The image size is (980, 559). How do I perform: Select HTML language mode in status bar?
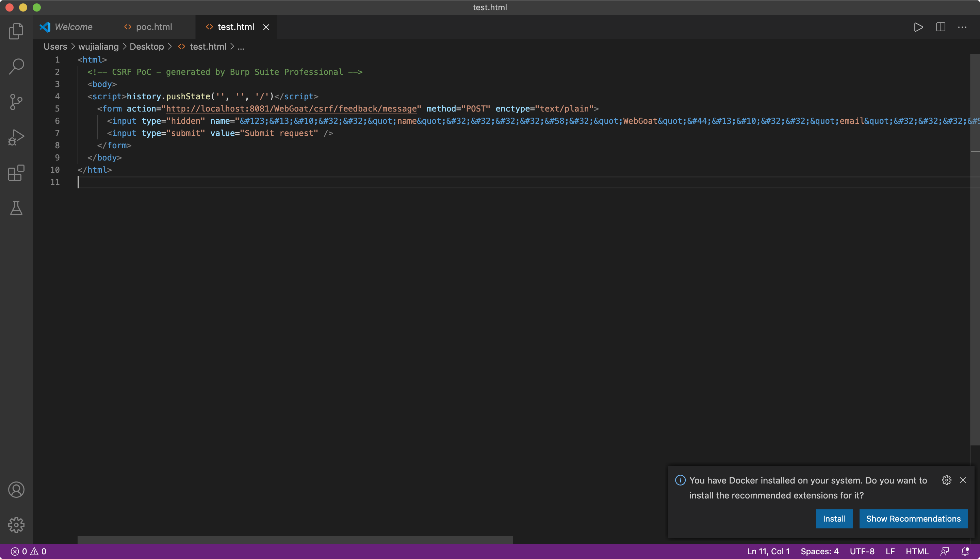click(917, 551)
